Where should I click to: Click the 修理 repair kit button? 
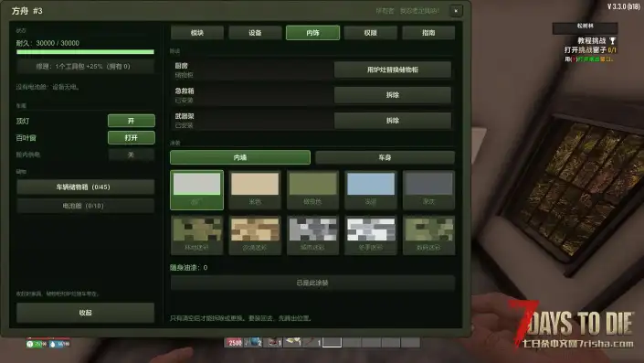[86, 66]
